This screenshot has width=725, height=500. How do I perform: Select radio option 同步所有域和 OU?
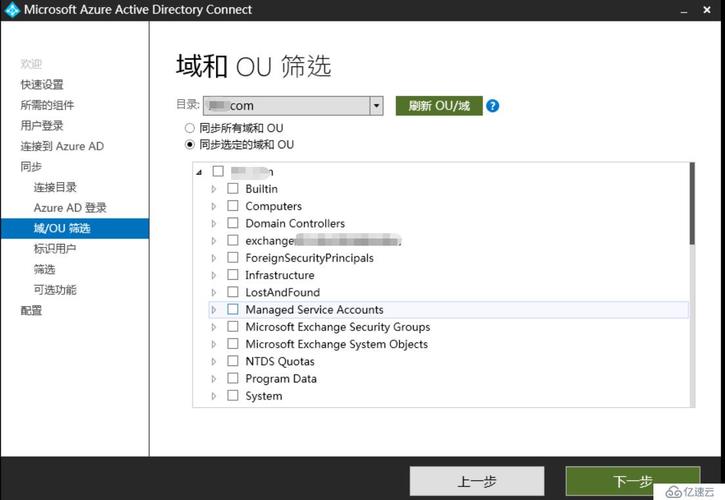coord(189,128)
